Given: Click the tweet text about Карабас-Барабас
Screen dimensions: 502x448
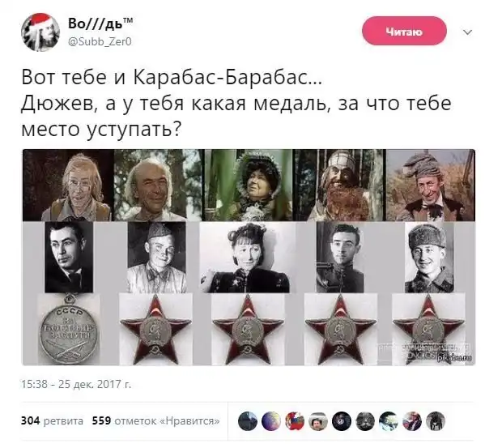Looking at the screenshot, I should (x=236, y=104).
